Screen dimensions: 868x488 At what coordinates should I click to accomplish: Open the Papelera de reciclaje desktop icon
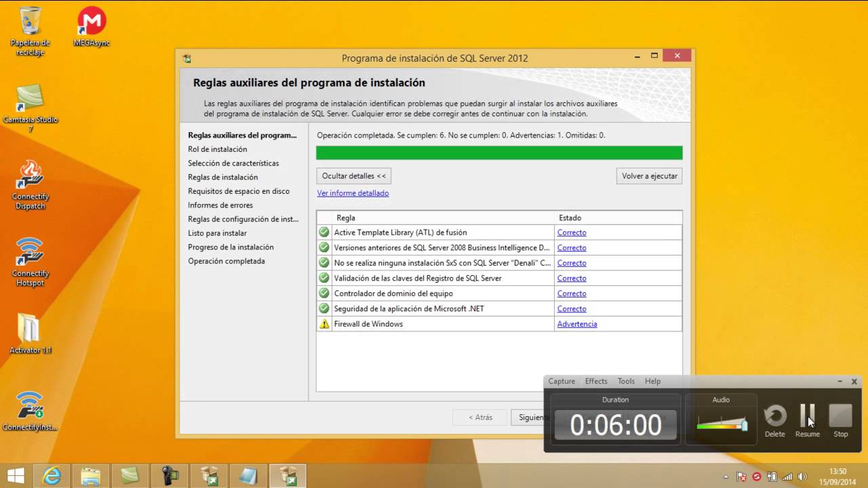pyautogui.click(x=31, y=32)
